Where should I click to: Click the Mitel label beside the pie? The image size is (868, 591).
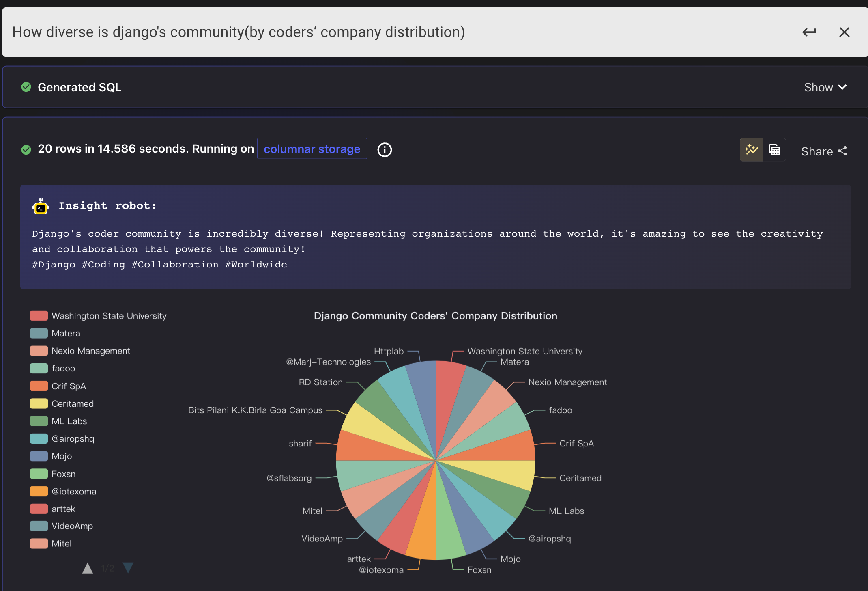(x=312, y=511)
